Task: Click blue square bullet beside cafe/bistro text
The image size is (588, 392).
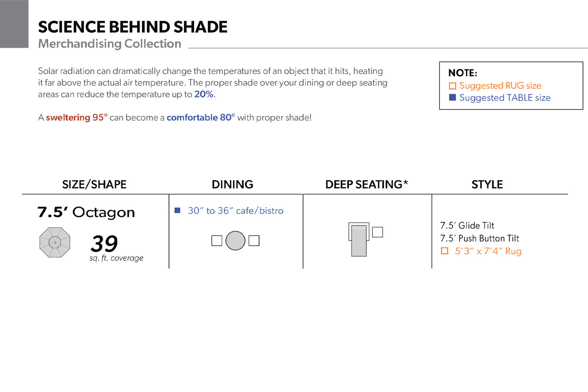Action: [x=177, y=211]
